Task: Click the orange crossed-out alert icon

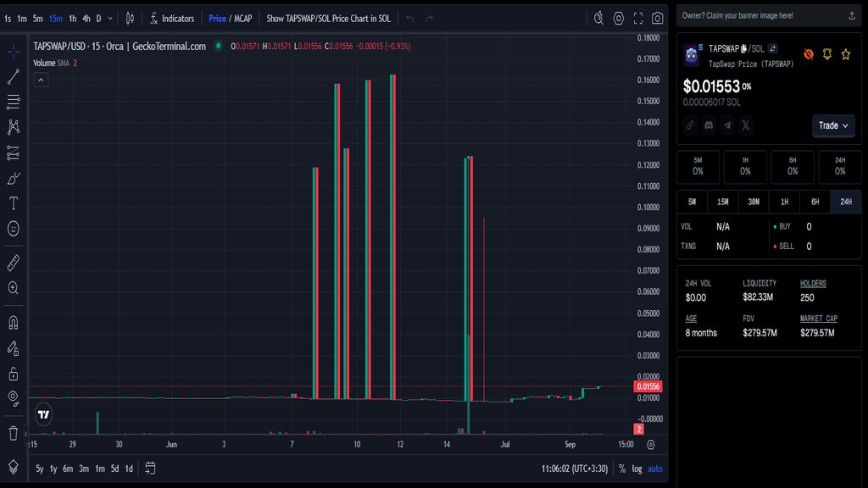Action: 809,53
